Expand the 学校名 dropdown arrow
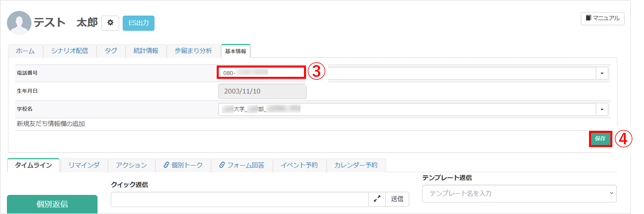The image size is (644, 214). [602, 109]
